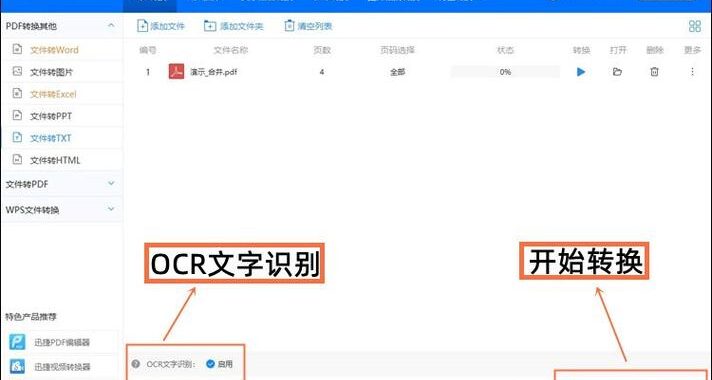Viewport: 712px width, 380px height.
Task: Open output folder for 演示_合并.pdf
Action: (x=617, y=72)
